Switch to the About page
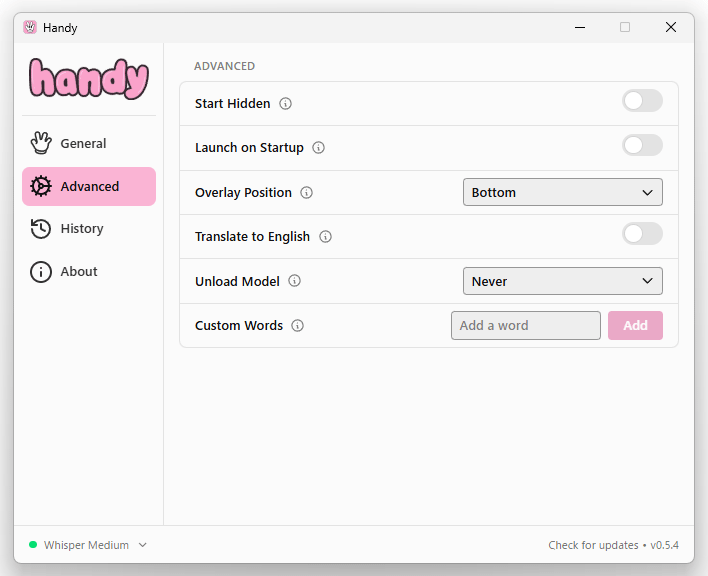The image size is (708, 576). click(78, 272)
